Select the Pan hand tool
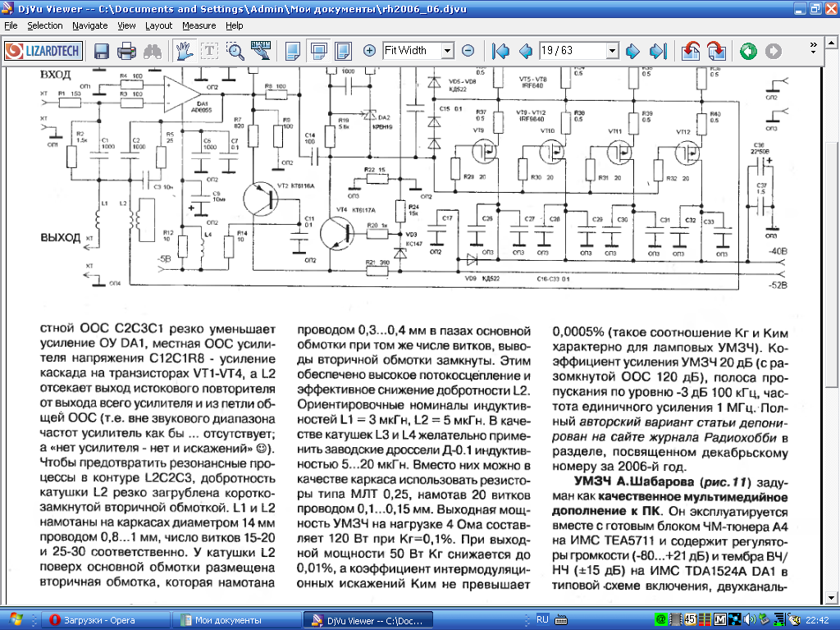840x630 pixels. [x=184, y=51]
